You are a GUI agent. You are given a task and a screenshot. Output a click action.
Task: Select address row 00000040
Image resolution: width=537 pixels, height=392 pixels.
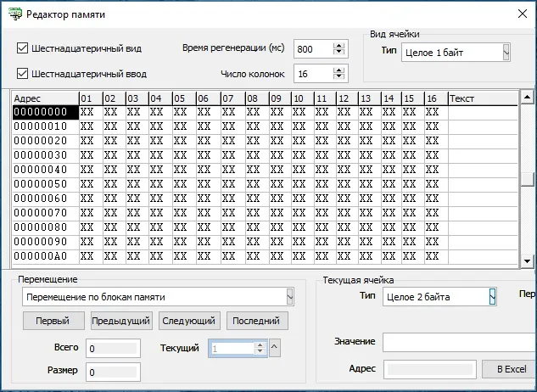click(46, 170)
